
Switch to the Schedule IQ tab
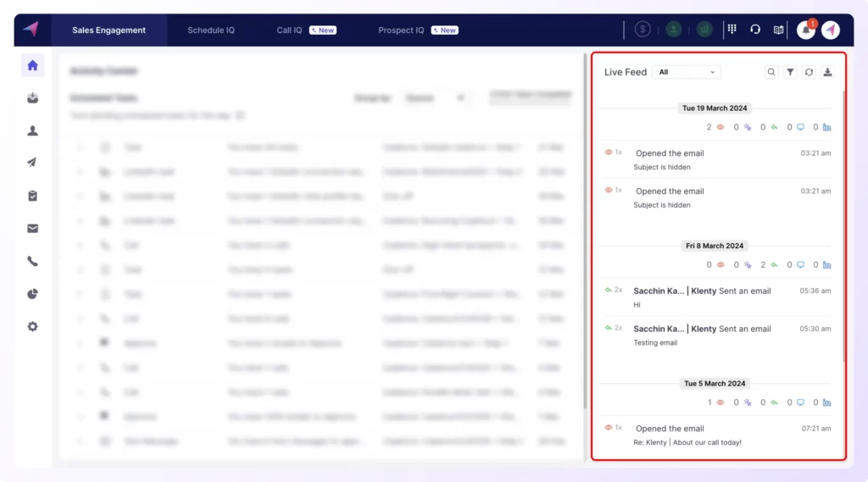[x=211, y=30]
